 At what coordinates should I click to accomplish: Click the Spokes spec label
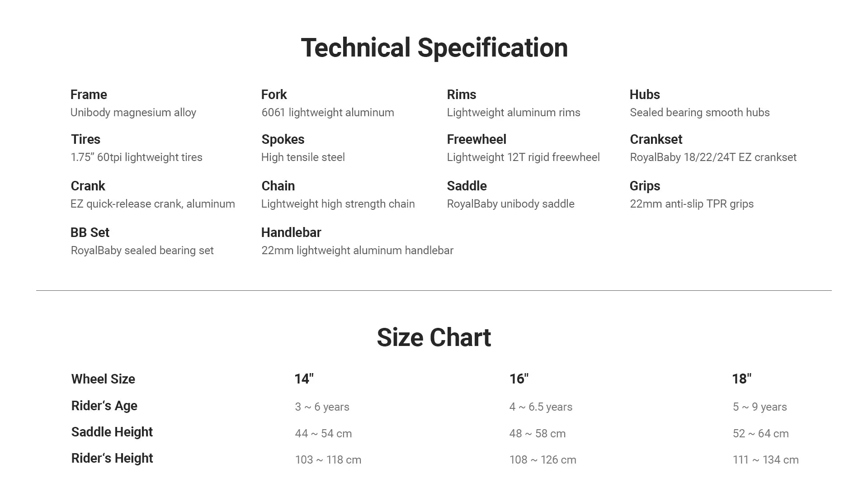tap(283, 139)
